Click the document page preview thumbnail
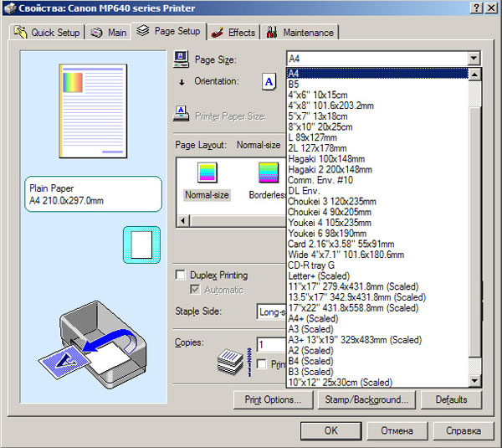This screenshot has height=448, width=502. [x=93, y=111]
